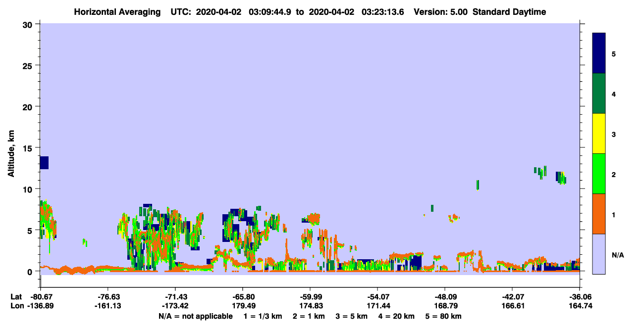
Task: Click the color bar label 'N/A'
Action: pos(617,255)
